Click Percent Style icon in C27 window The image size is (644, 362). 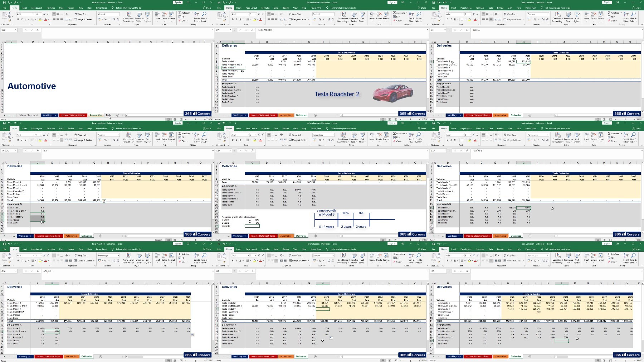point(320,140)
